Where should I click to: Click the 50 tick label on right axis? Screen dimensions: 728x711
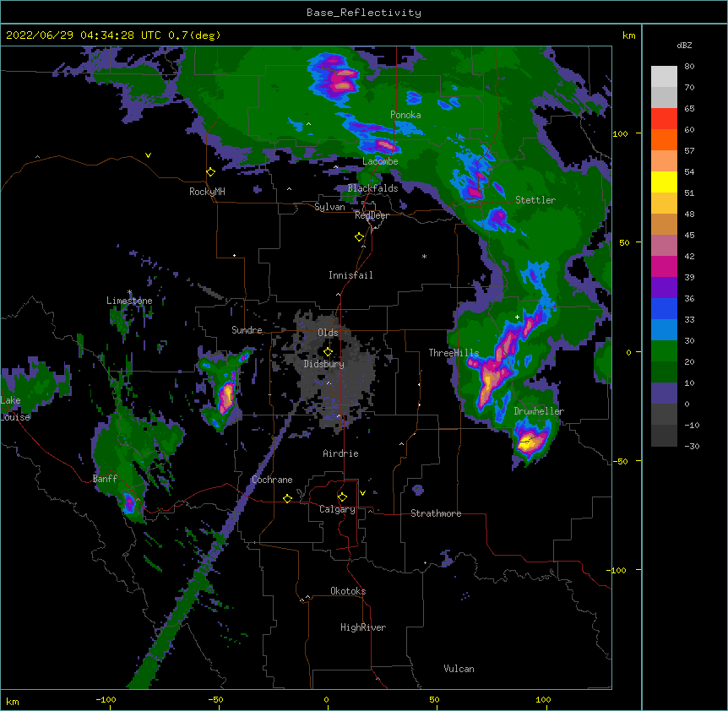(624, 242)
